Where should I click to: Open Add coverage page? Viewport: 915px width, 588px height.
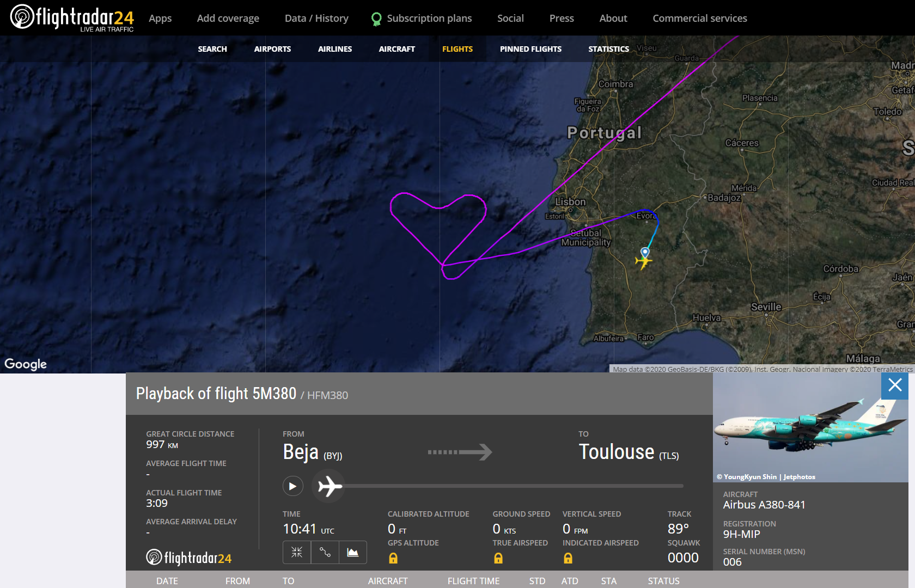coord(228,19)
